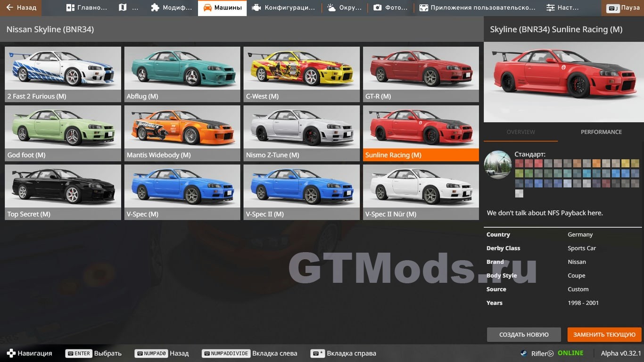Switch to the OVERVIEW tab
This screenshot has height=362, width=644.
coord(520,132)
